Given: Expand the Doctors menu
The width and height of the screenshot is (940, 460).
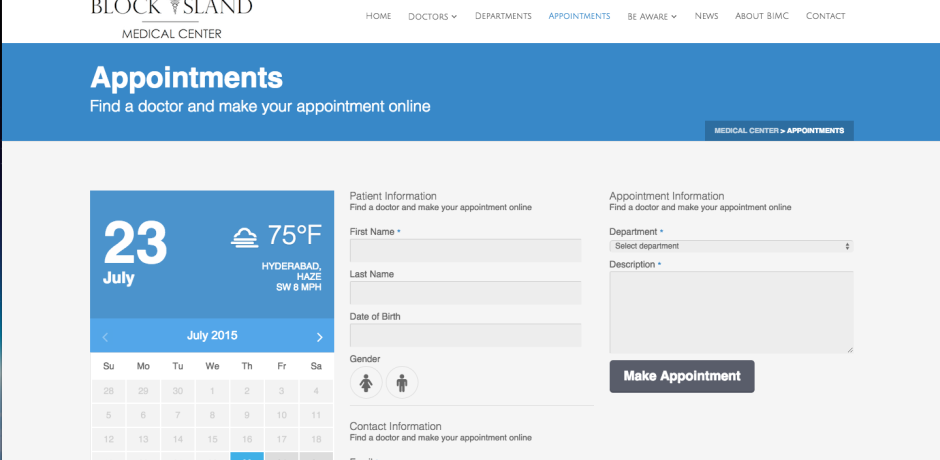Looking at the screenshot, I should tap(432, 16).
